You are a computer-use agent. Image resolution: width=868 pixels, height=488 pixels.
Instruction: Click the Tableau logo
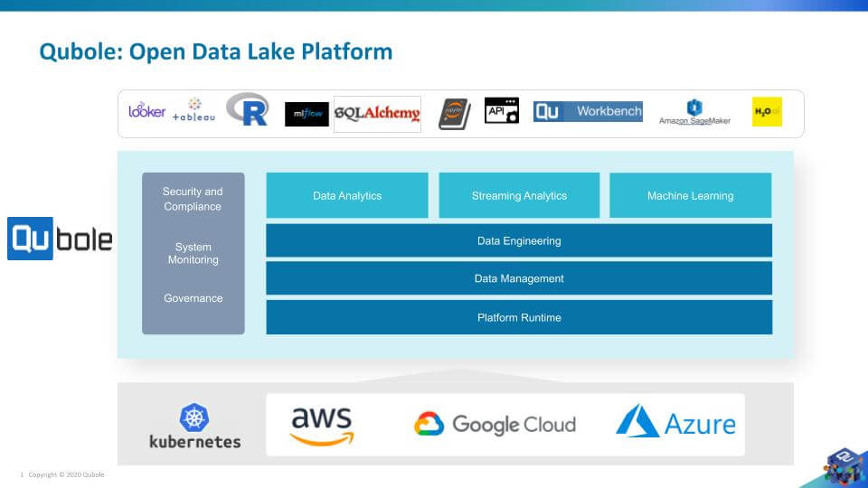point(193,110)
